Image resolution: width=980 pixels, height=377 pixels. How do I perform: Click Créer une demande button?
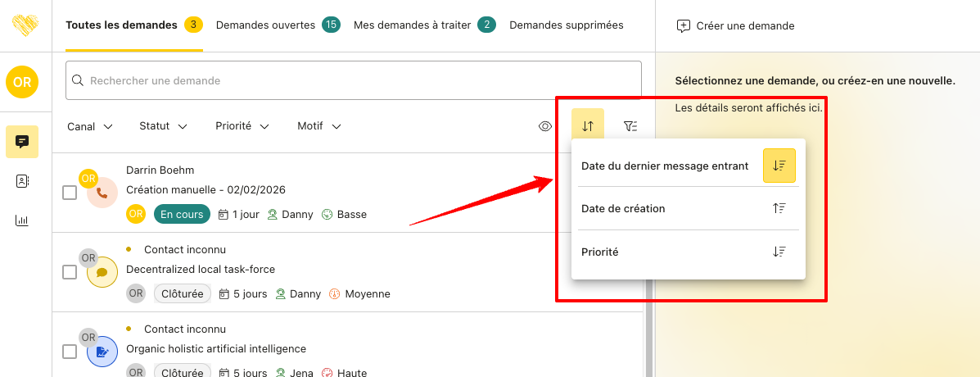[x=735, y=25]
